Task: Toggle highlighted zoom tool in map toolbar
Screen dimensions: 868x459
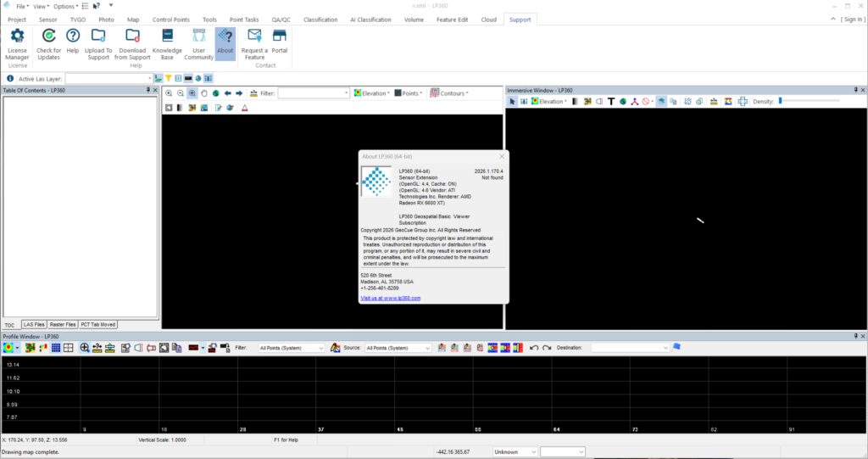Action: point(192,93)
